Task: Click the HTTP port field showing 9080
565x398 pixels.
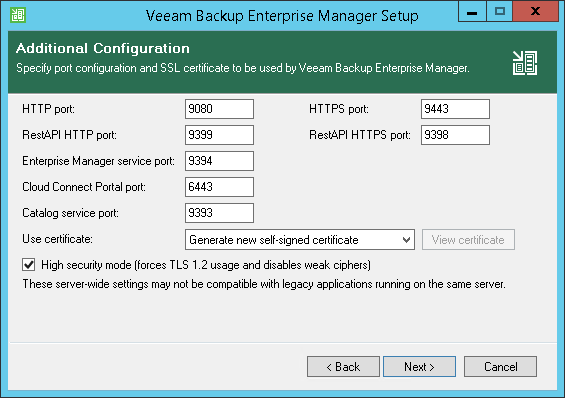Action: pos(219,109)
